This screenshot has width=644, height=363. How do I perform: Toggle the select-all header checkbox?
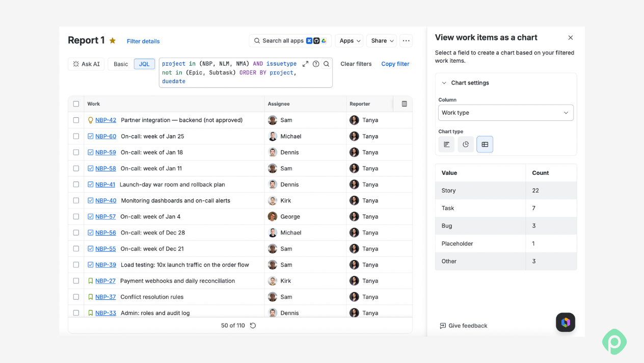coord(76,104)
